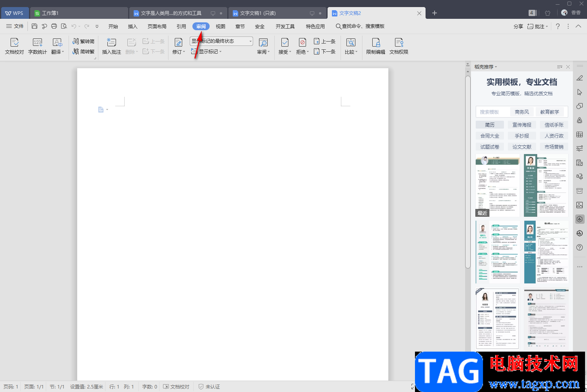Collapse the ribbon with the up chevron
This screenshot has width=587, height=392.
click(578, 26)
